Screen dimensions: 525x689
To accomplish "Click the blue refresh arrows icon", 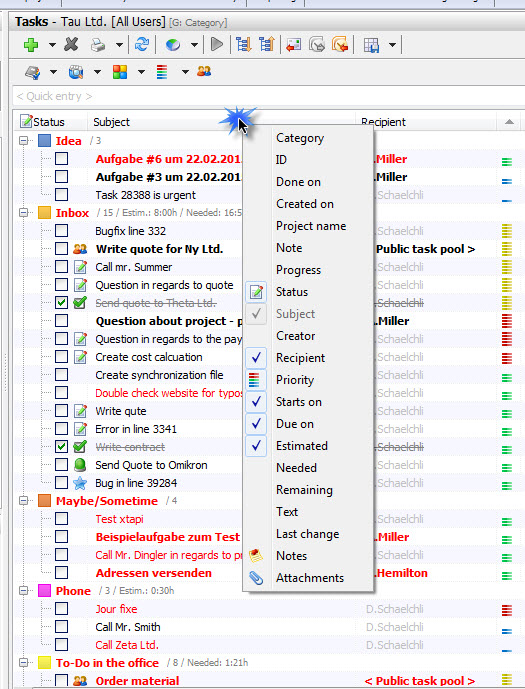I will (x=141, y=44).
